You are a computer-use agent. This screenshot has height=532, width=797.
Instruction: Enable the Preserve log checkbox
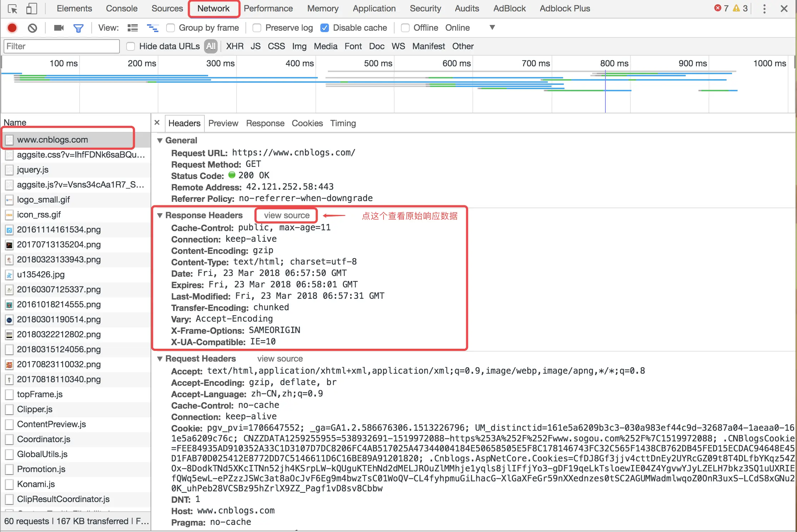tap(257, 28)
